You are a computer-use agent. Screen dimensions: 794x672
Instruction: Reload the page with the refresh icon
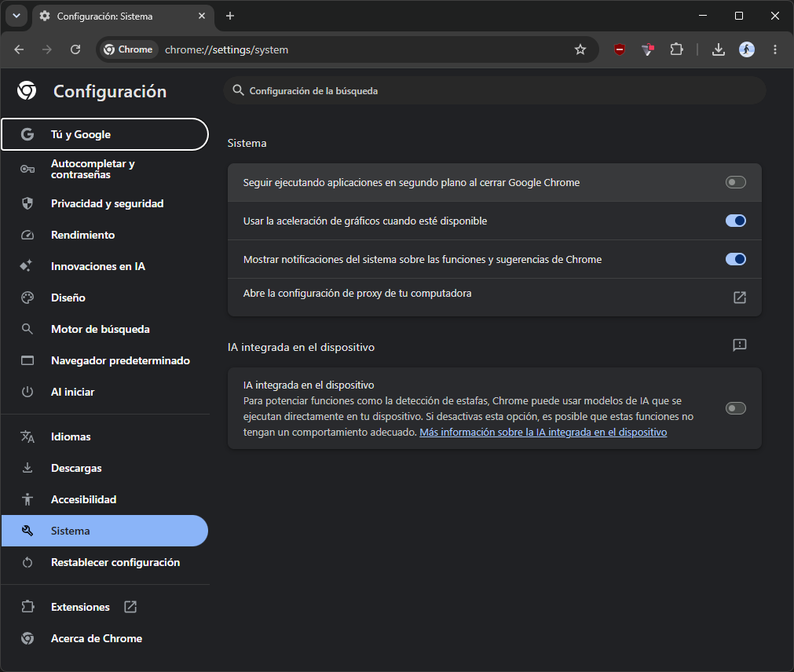click(75, 49)
